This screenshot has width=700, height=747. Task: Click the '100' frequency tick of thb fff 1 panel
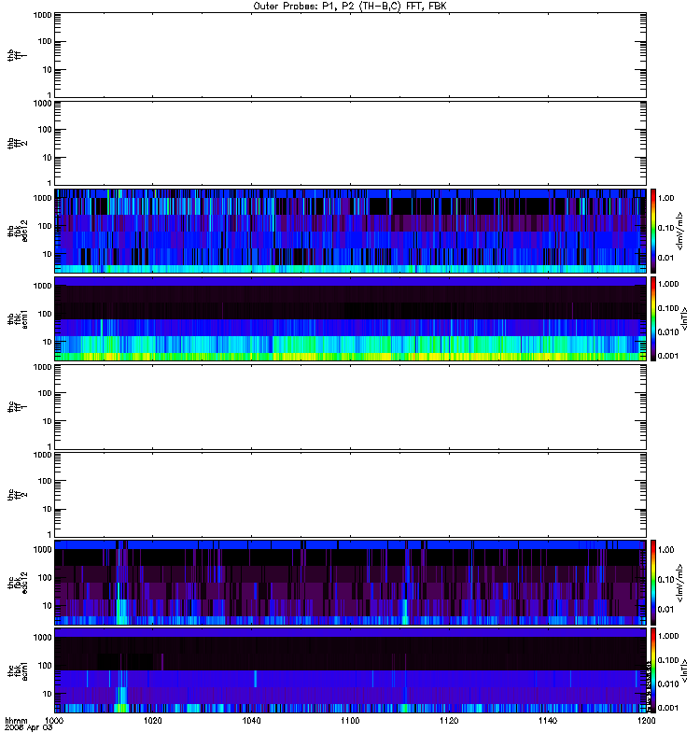pyautogui.click(x=45, y=41)
